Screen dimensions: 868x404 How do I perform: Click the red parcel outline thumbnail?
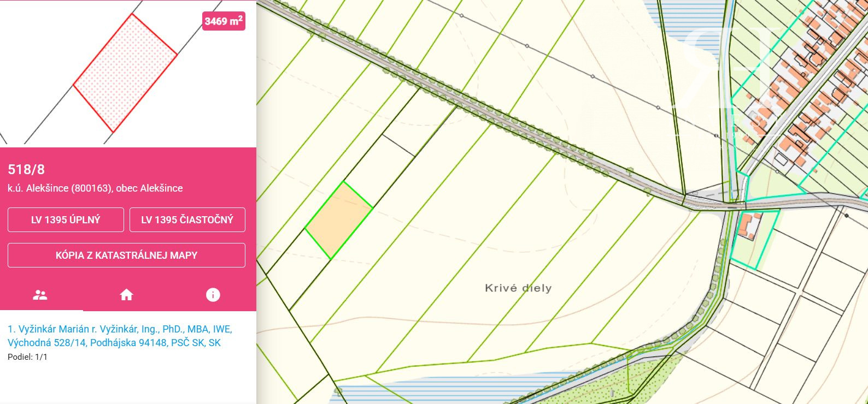[125, 74]
